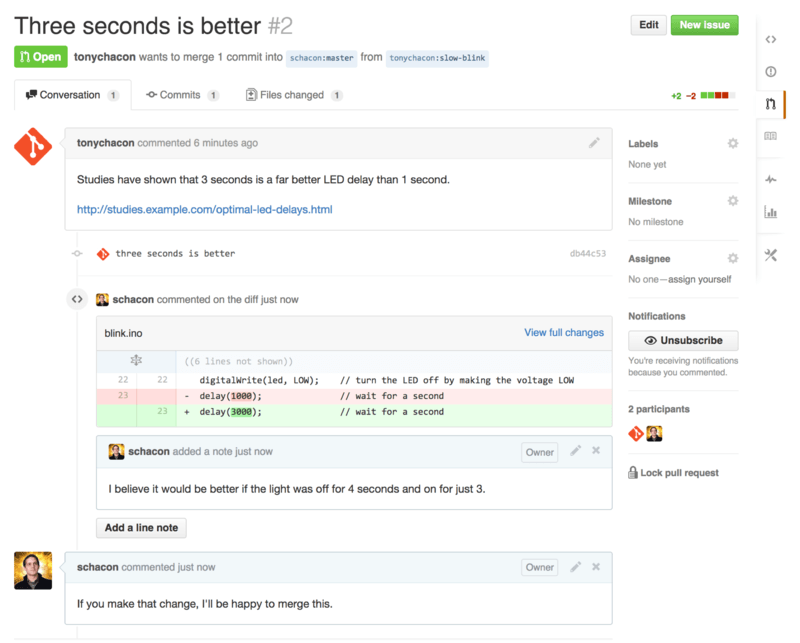Open the Milestone gear popover
800x643 pixels.
click(x=735, y=200)
